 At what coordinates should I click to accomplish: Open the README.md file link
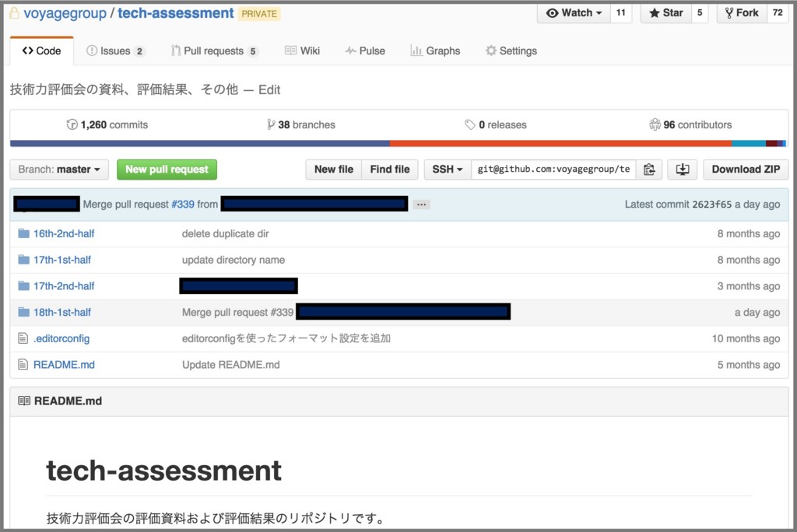click(64, 364)
